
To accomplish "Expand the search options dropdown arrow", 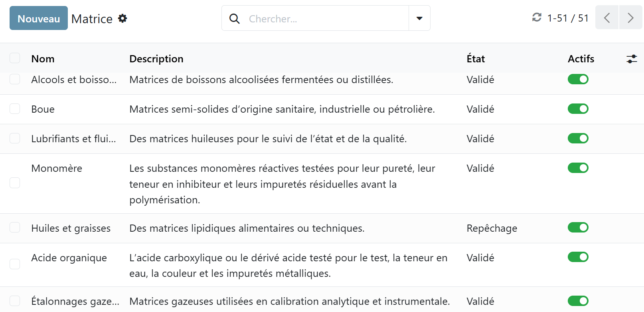I will point(419,18).
